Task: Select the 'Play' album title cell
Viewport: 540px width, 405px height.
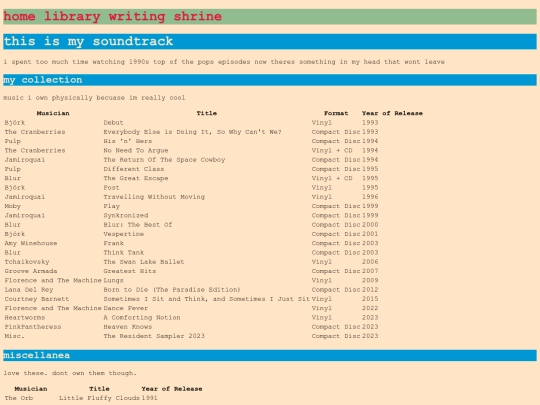Action: tap(112, 206)
